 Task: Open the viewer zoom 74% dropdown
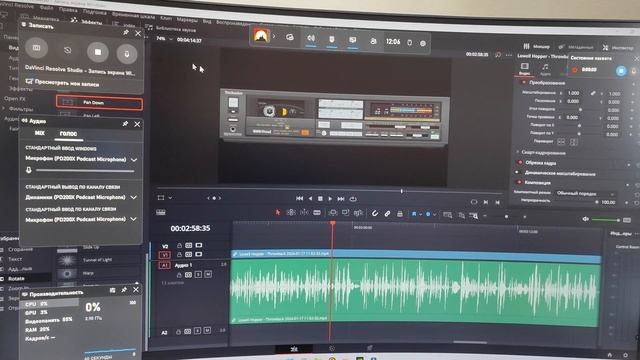click(164, 39)
